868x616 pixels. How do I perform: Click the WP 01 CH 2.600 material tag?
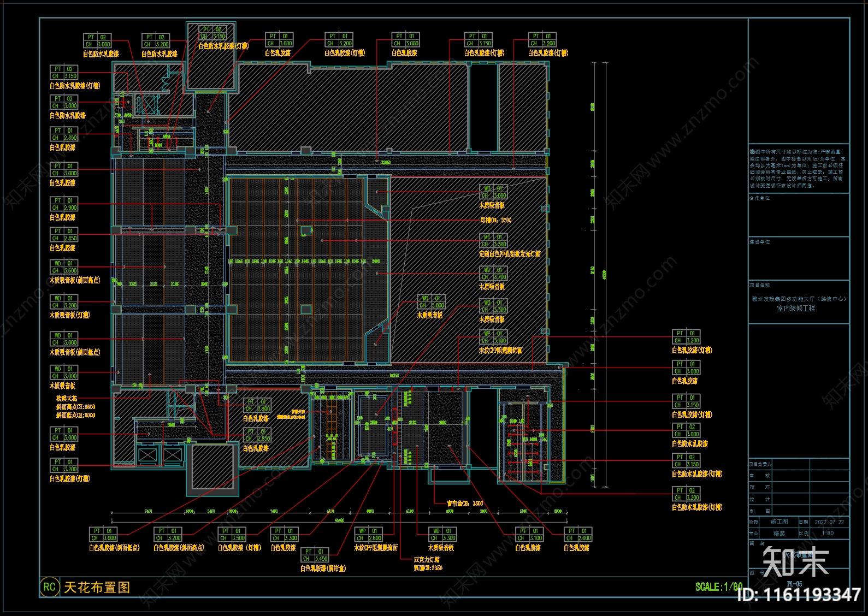tap(369, 534)
